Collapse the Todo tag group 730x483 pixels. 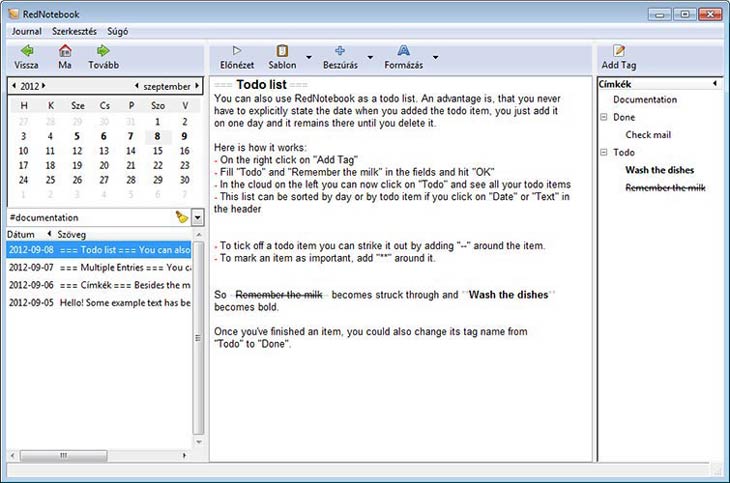(x=604, y=153)
